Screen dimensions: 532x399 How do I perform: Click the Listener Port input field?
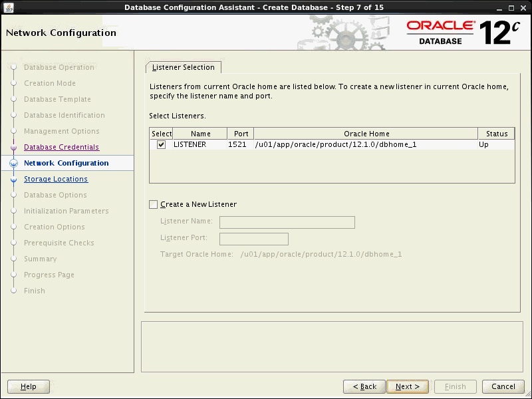click(x=254, y=239)
